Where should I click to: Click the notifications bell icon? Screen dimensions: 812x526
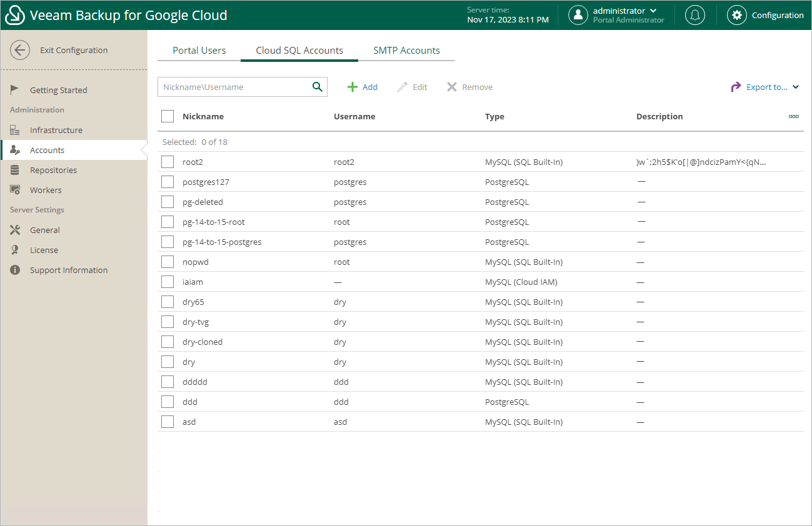pos(694,15)
